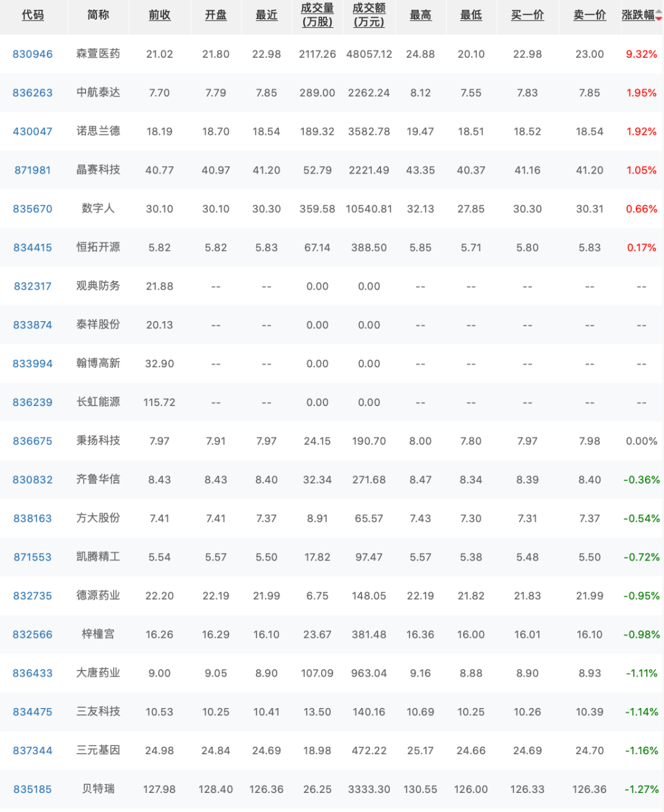This screenshot has height=812, width=664.
Task: Open stock code 833874
Action: pos(33,325)
